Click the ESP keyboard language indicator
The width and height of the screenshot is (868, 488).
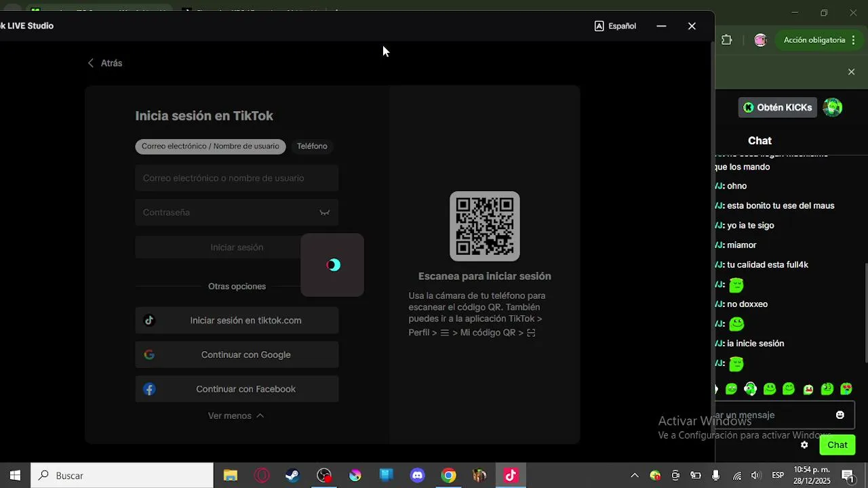[778, 476]
